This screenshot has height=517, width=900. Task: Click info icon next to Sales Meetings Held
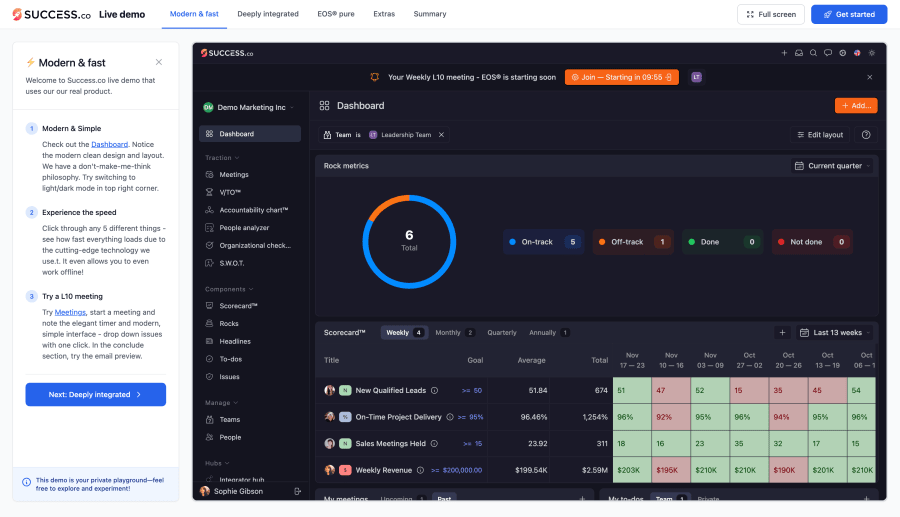pos(435,444)
